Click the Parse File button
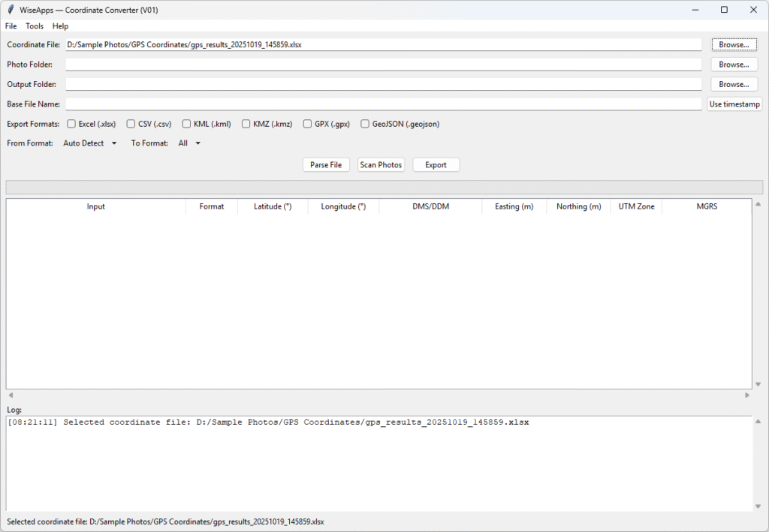 point(326,164)
